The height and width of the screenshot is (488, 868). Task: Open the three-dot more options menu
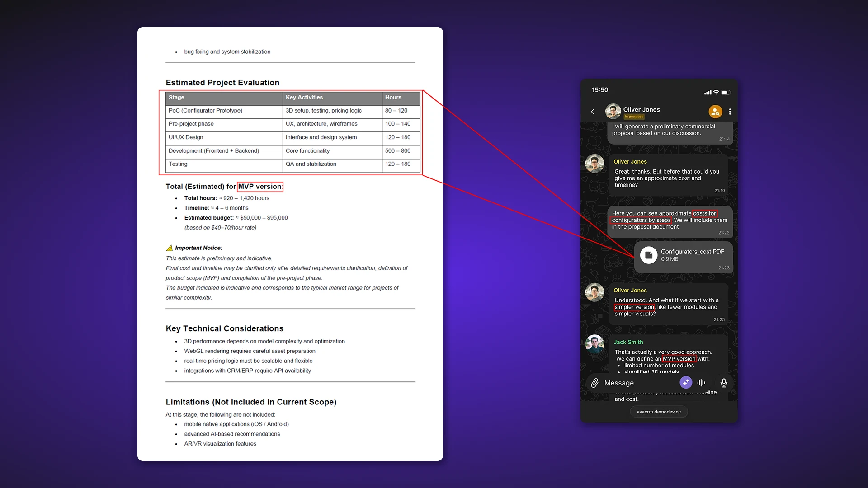[730, 112]
